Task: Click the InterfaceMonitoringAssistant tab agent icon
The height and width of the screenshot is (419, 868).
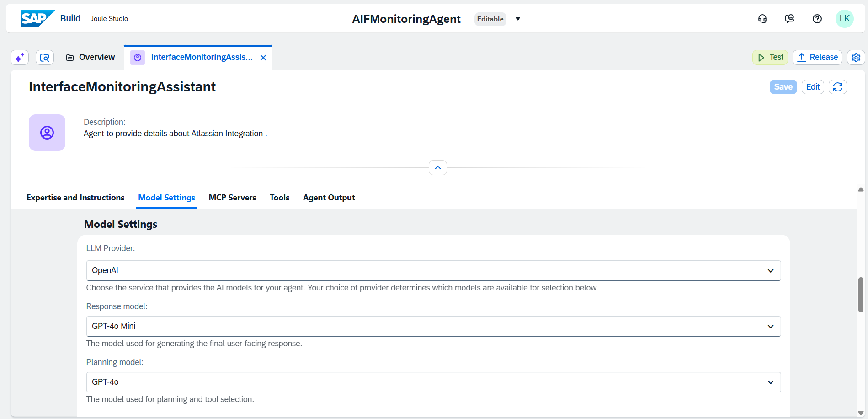Action: coord(138,58)
